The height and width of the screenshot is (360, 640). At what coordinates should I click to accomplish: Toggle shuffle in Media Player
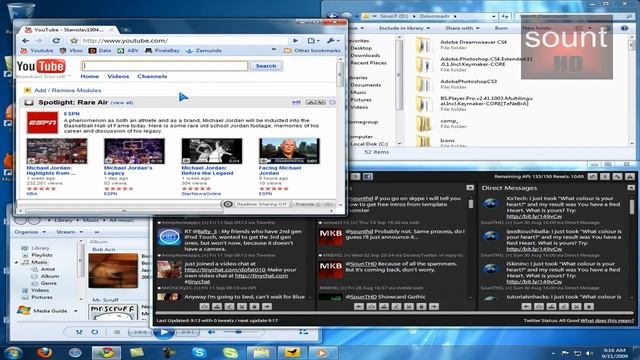79,332
